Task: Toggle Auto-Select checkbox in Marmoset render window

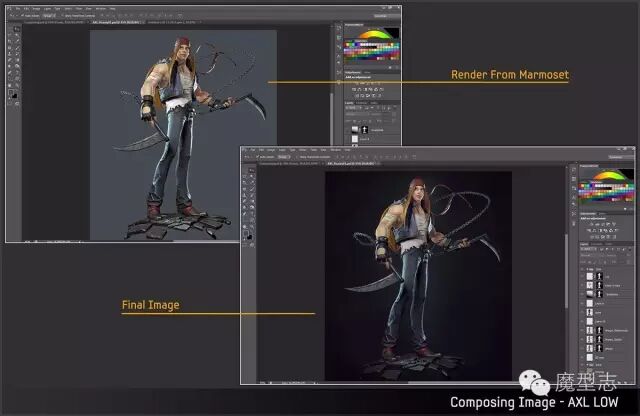Action: tap(22, 16)
